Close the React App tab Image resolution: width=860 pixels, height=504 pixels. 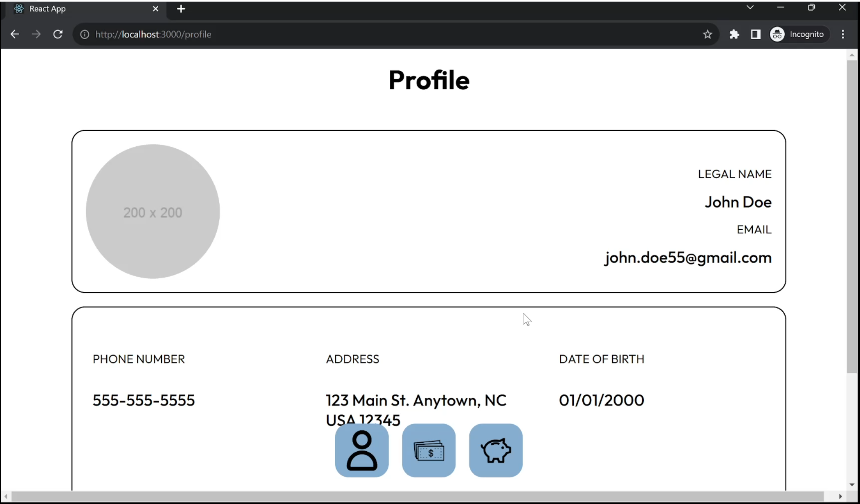tap(155, 9)
